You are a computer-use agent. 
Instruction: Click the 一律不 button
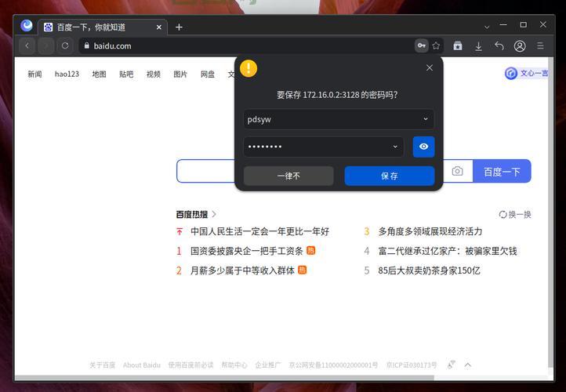288,176
